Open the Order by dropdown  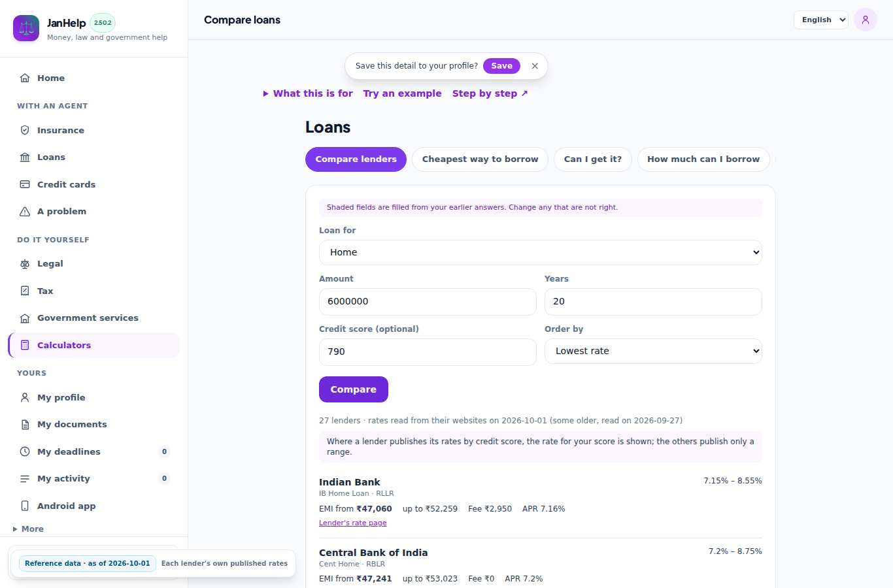pyautogui.click(x=653, y=351)
